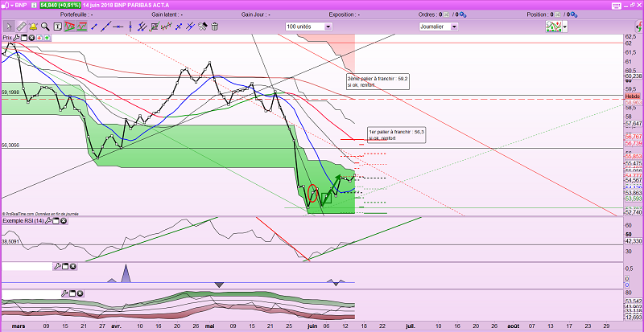644x332 pixels.
Task: Click the '1er palier à franchir : 56,3' note
Action: (396, 135)
